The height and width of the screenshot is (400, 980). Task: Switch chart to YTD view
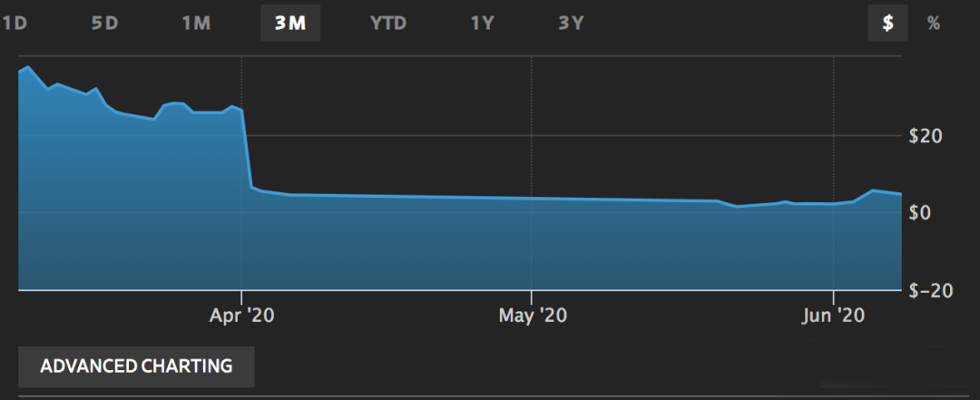tap(388, 24)
